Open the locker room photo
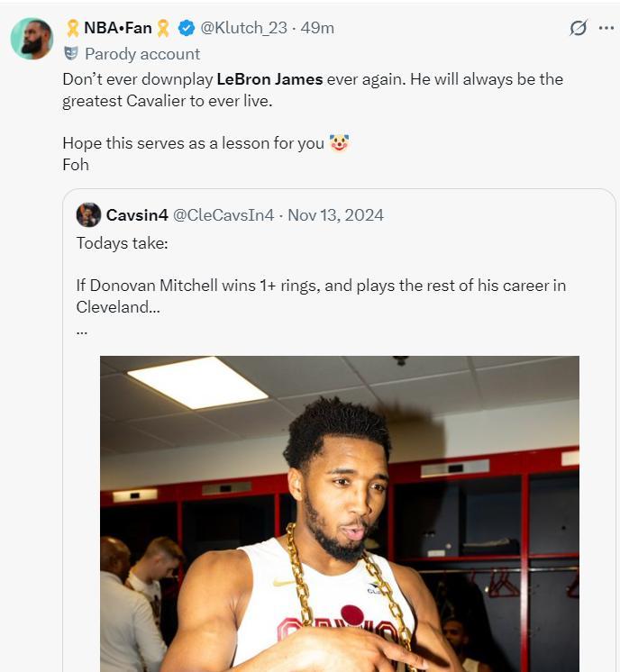This screenshot has height=672, width=620. 339,513
